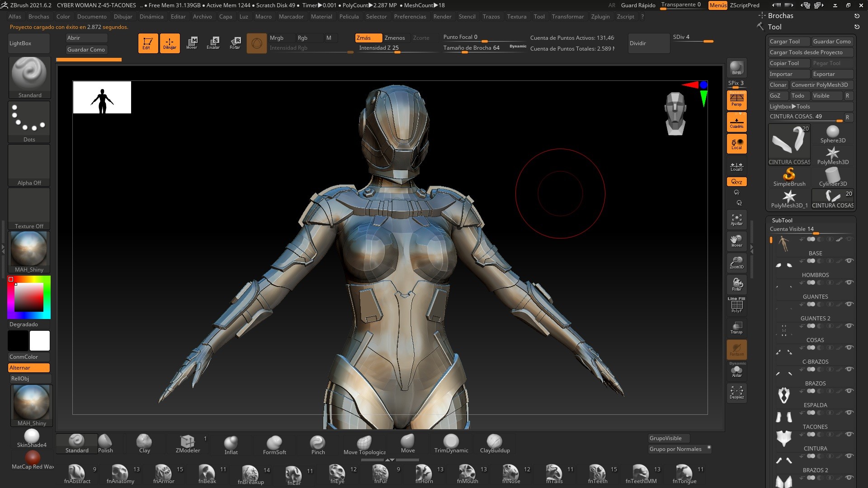Hide the COSAS subtool with eye icon
Screen dimensions: 868x488
point(849,326)
